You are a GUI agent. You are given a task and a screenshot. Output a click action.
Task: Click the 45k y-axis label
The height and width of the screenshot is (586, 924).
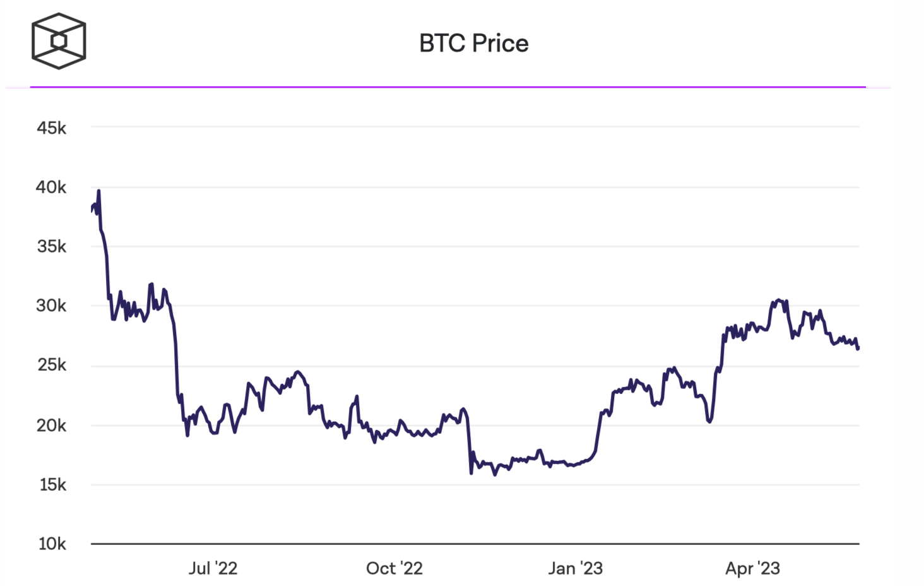tap(51, 128)
